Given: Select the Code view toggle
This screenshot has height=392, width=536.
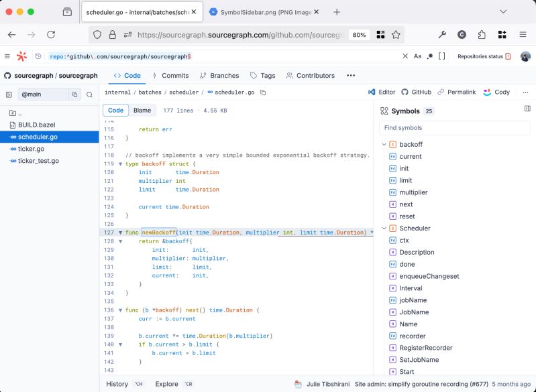Looking at the screenshot, I should tap(115, 111).
